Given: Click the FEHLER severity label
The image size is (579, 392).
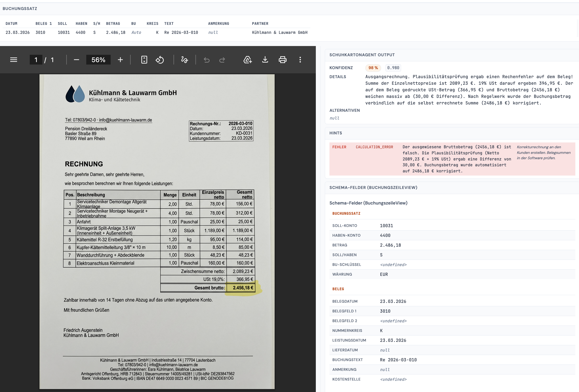Looking at the screenshot, I should coord(339,147).
